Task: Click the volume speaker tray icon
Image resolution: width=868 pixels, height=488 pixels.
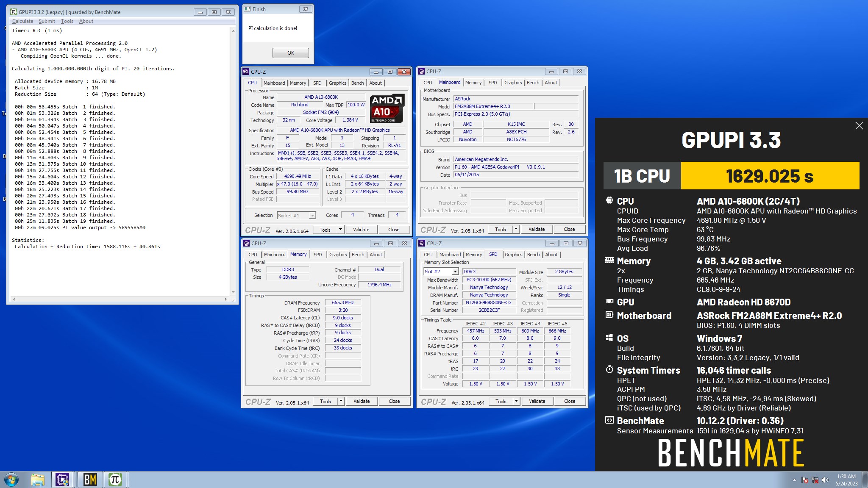Action: 825,480
